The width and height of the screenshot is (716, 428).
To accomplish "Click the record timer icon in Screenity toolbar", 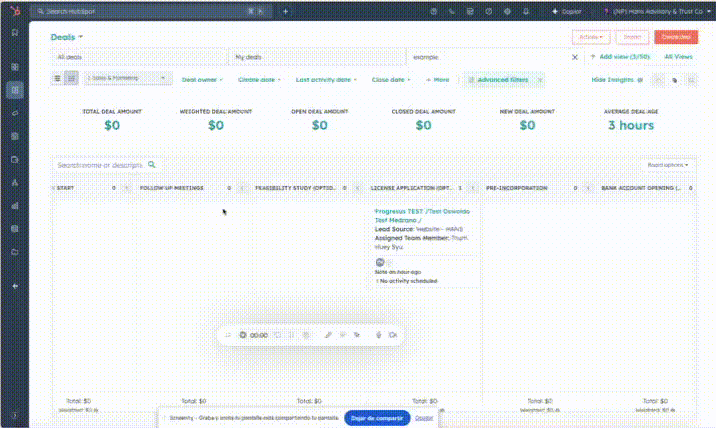I will pyautogui.click(x=243, y=335).
